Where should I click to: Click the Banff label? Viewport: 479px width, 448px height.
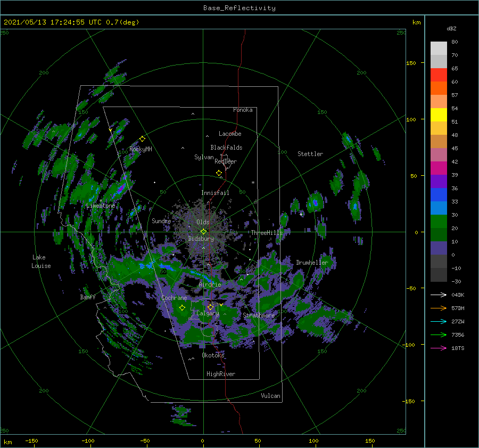(x=88, y=297)
